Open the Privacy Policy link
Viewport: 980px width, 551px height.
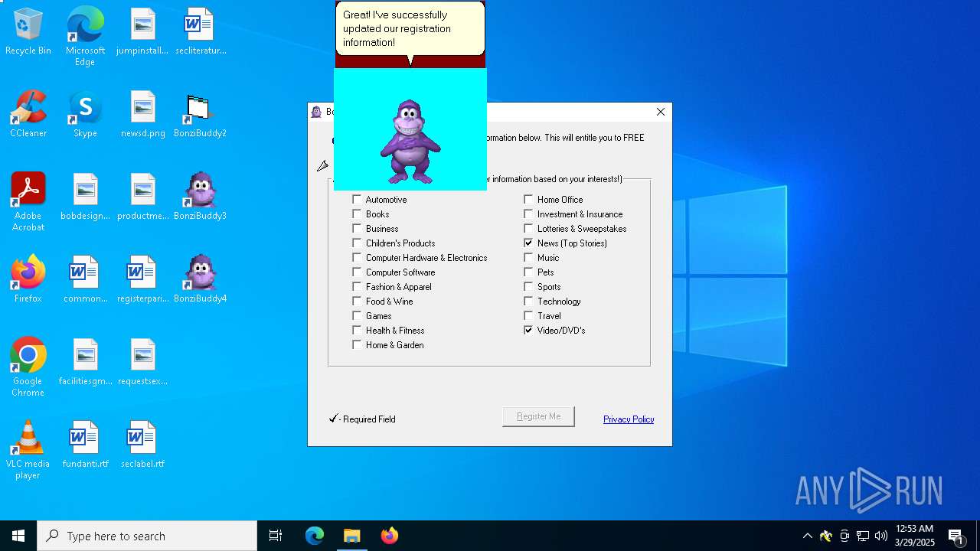click(x=629, y=419)
